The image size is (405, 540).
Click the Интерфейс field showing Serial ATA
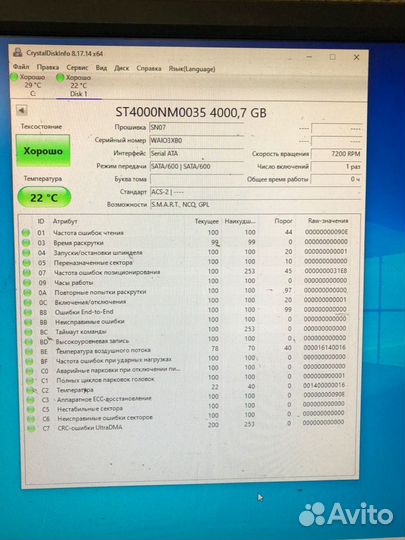click(197, 154)
